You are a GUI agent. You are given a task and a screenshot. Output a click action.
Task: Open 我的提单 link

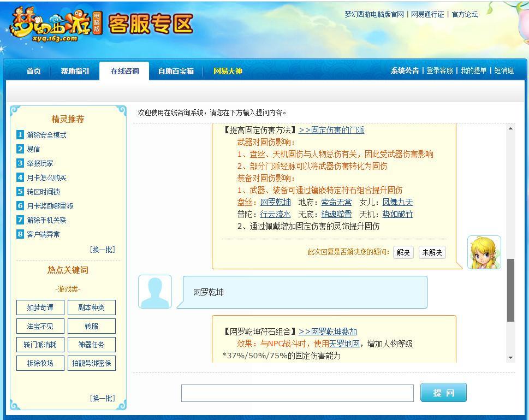474,70
